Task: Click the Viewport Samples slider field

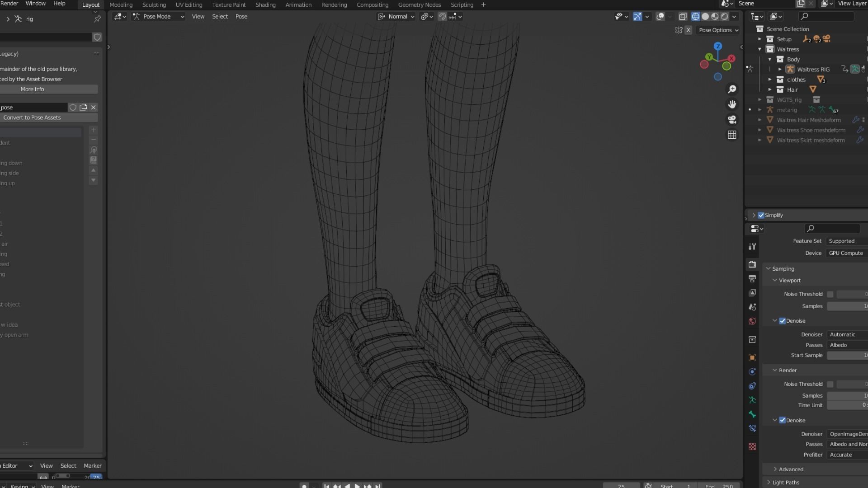Action: [x=847, y=306]
